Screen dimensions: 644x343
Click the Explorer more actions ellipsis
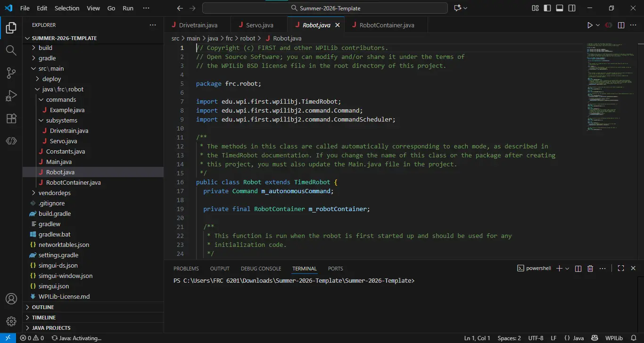(152, 25)
